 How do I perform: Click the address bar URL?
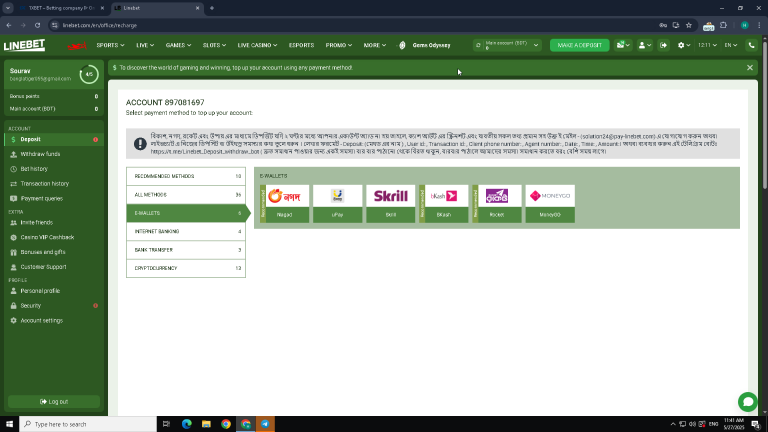coord(100,25)
